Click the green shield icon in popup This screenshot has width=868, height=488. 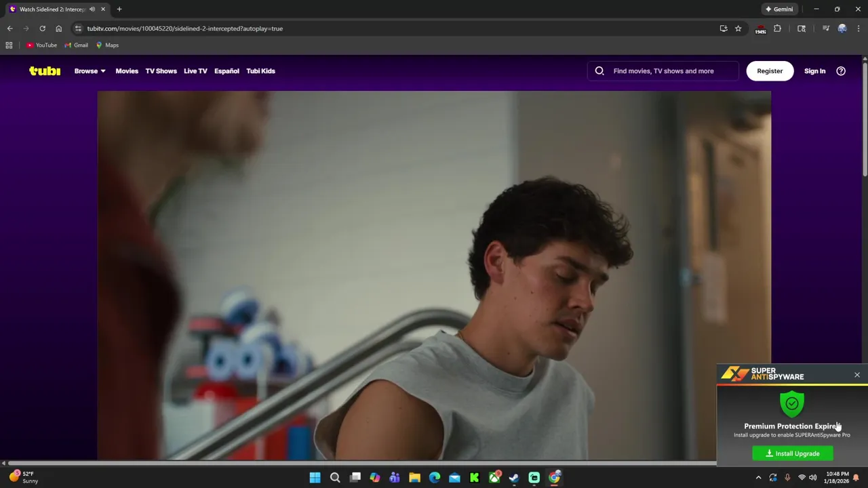tap(791, 404)
